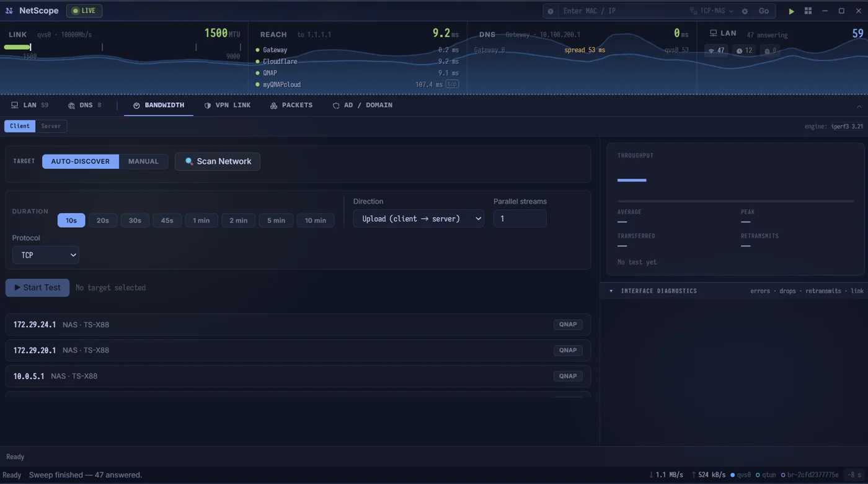This screenshot has height=484, width=868.
Task: Open the grid layout icon
Action: [808, 11]
